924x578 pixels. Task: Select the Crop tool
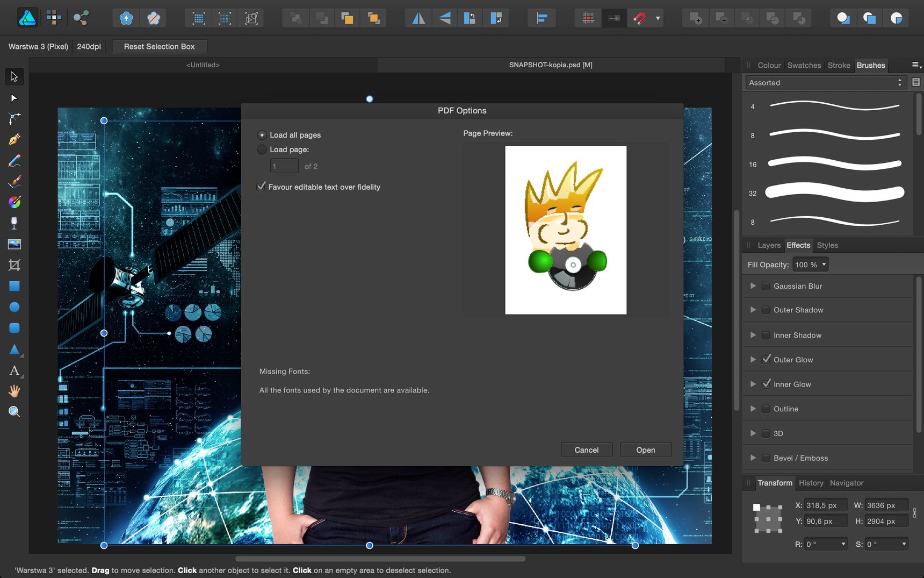(x=14, y=265)
